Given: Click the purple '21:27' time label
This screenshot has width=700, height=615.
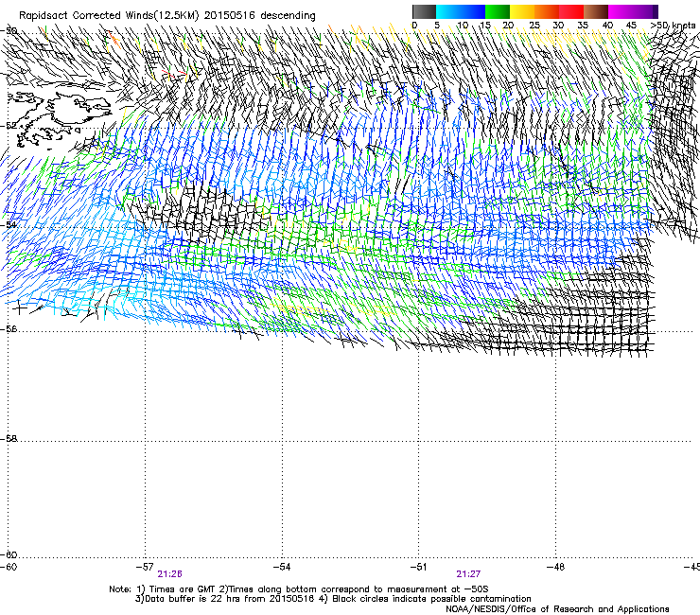Looking at the screenshot, I should (x=468, y=574).
